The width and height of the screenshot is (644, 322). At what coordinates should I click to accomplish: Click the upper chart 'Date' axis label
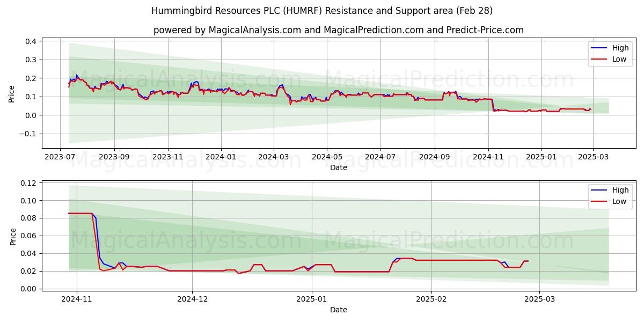[339, 167]
